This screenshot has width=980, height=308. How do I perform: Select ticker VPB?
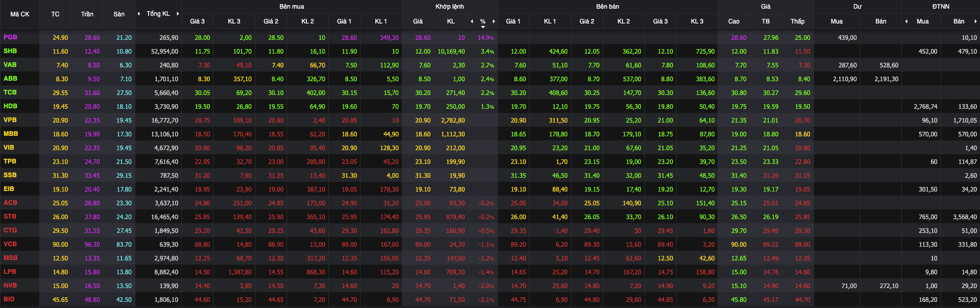pyautogui.click(x=10, y=120)
